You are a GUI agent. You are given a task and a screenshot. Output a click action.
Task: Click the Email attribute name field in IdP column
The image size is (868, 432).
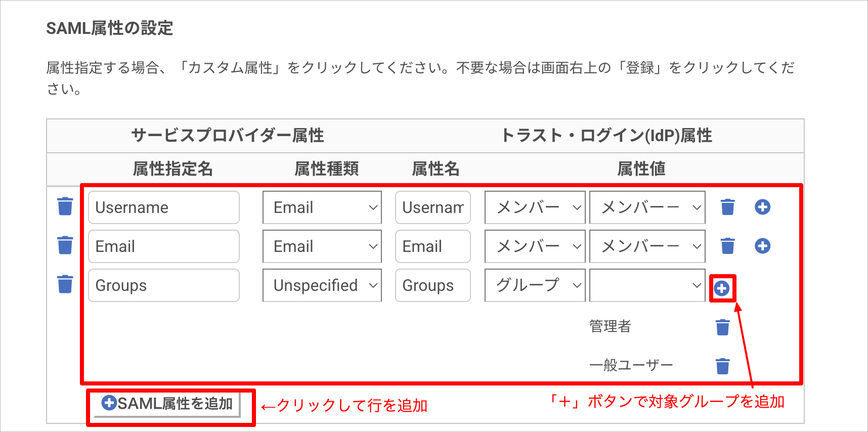coord(433,246)
